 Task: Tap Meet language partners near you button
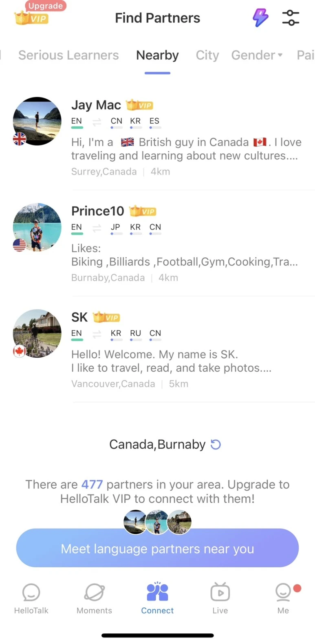coord(157,548)
